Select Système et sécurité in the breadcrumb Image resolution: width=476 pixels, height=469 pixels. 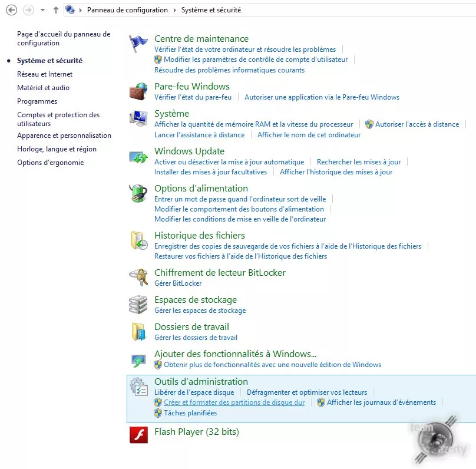(x=211, y=10)
